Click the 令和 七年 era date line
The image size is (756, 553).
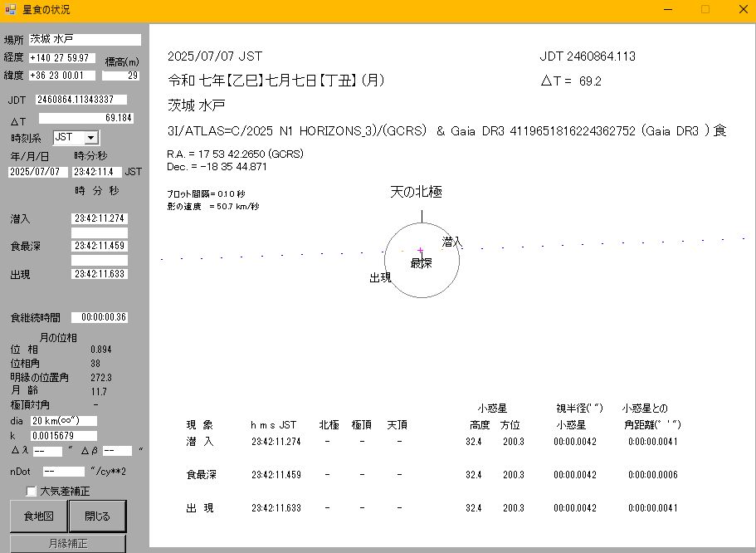(x=276, y=80)
